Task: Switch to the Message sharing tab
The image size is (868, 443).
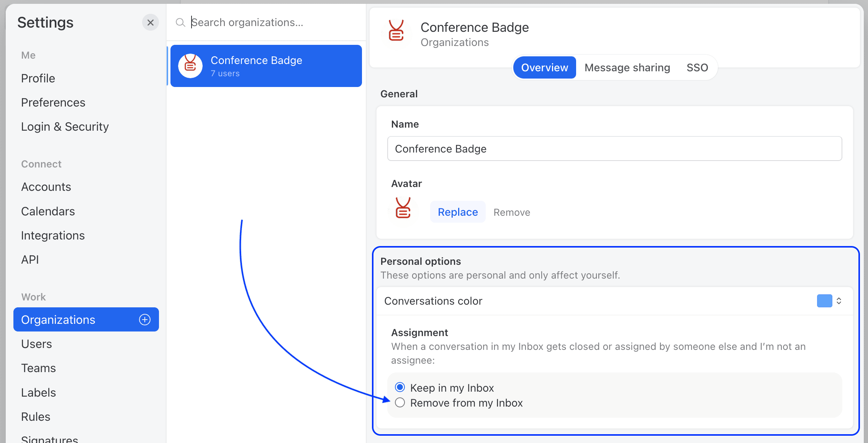Action: [627, 68]
